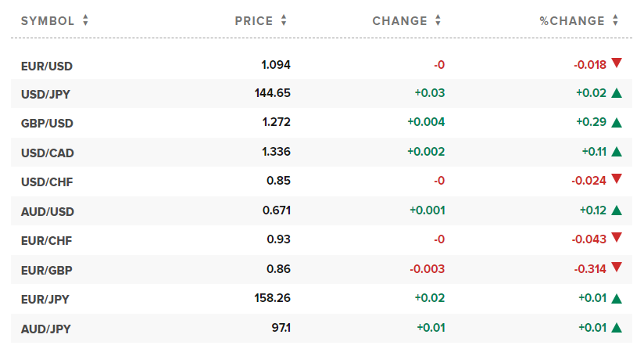The height and width of the screenshot is (356, 644).
Task: Open the EUR/USD symbol link
Action: coord(47,67)
